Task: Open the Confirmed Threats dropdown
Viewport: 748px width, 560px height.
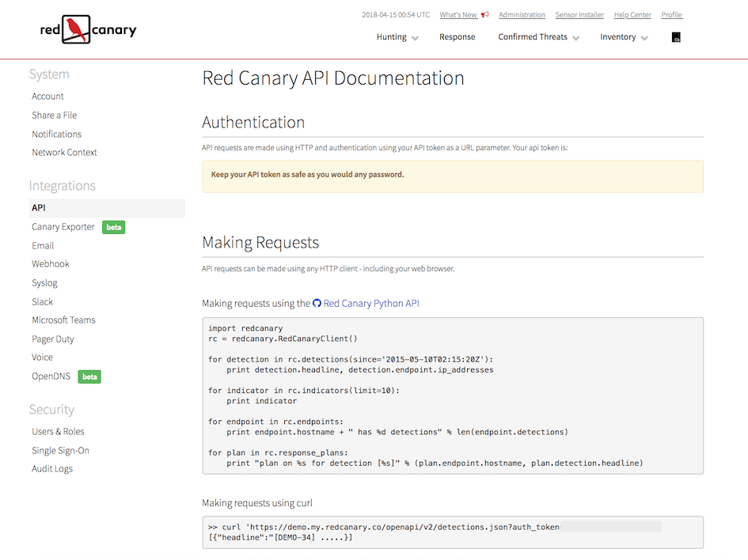Action: [538, 37]
